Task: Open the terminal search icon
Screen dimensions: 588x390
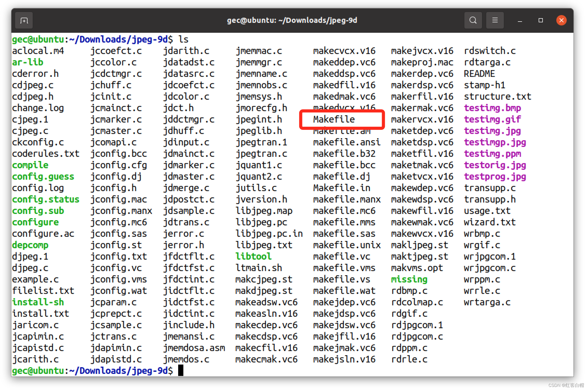Action: click(473, 20)
